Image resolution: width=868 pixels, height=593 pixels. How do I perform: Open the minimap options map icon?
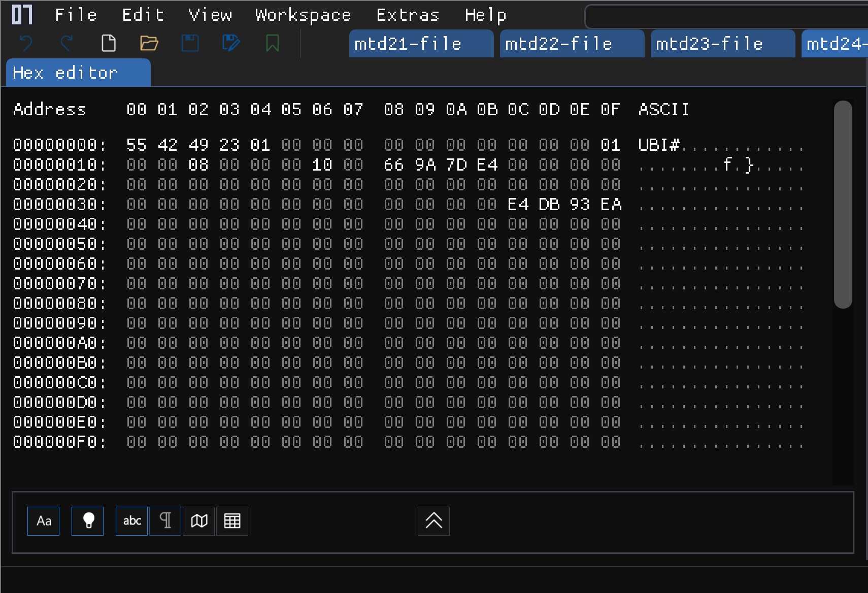(x=199, y=521)
